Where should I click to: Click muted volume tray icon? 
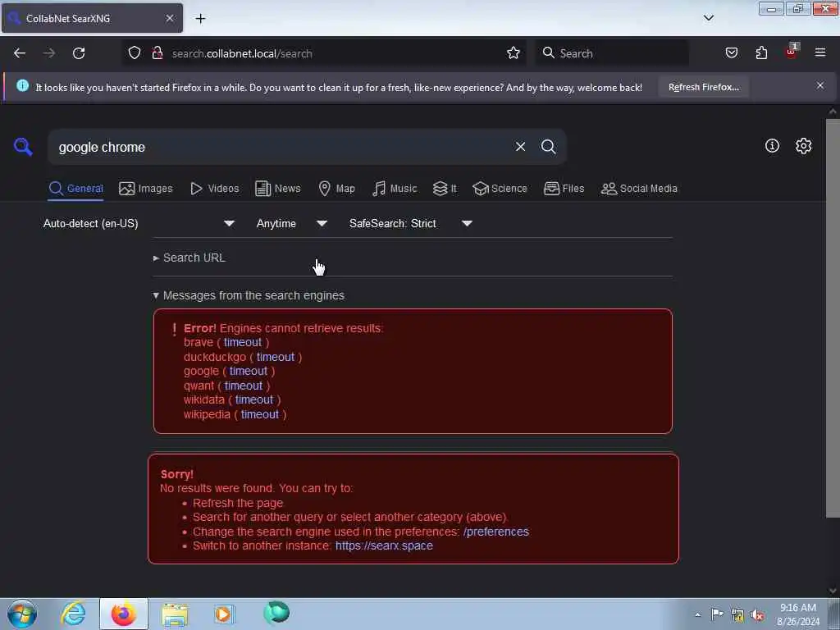coord(757,615)
